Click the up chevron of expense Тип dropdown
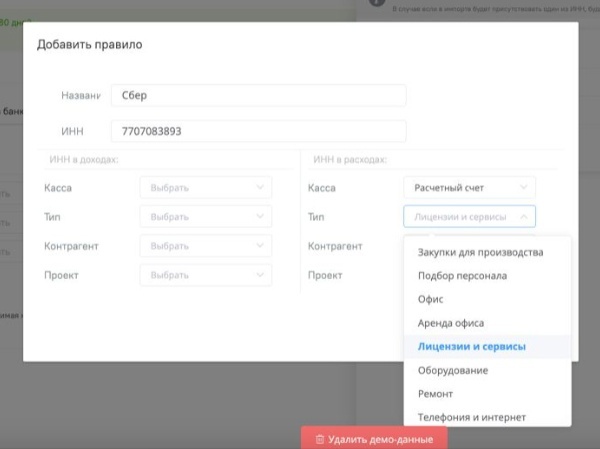 (x=523, y=217)
